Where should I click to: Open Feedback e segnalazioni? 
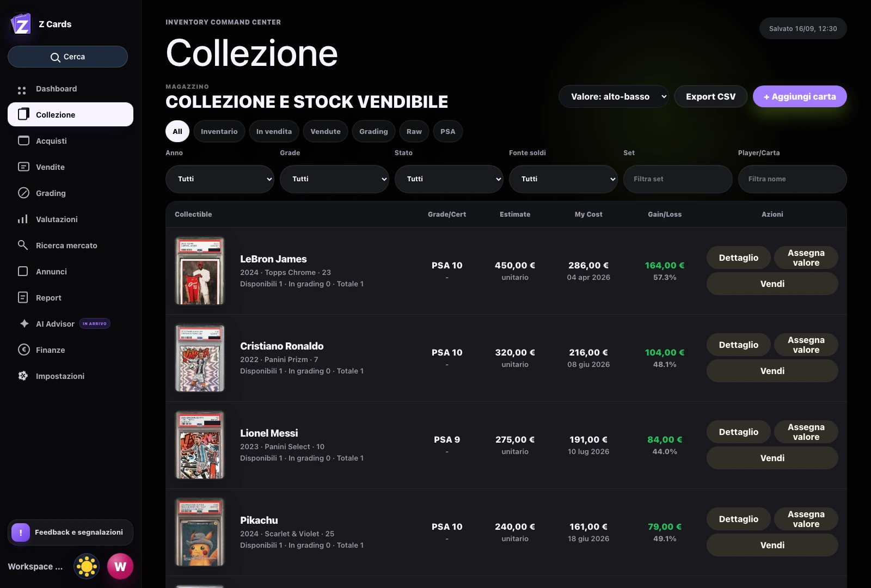pos(70,532)
